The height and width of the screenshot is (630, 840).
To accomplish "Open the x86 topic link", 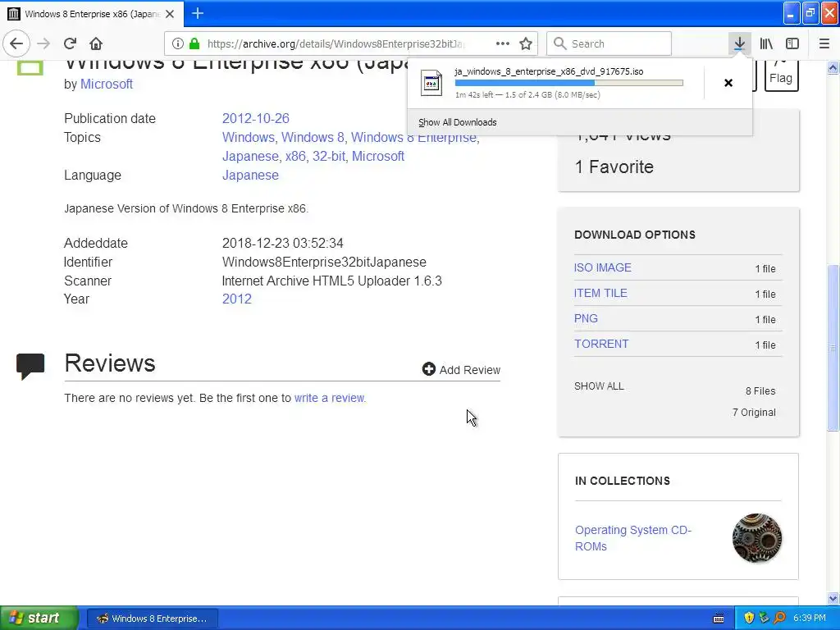I will pos(295,157).
